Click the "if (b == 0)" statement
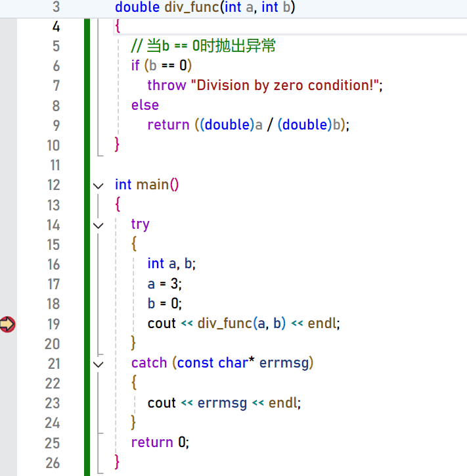467x476 pixels. (x=162, y=66)
